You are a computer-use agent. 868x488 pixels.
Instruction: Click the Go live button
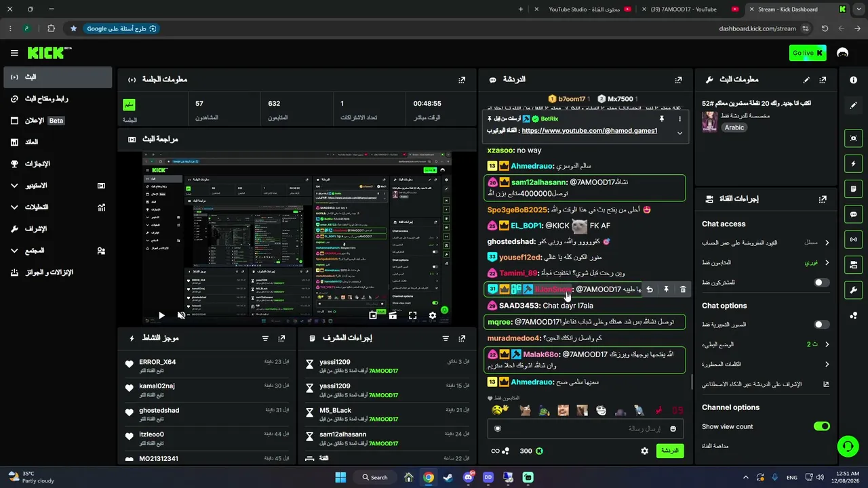[808, 53]
